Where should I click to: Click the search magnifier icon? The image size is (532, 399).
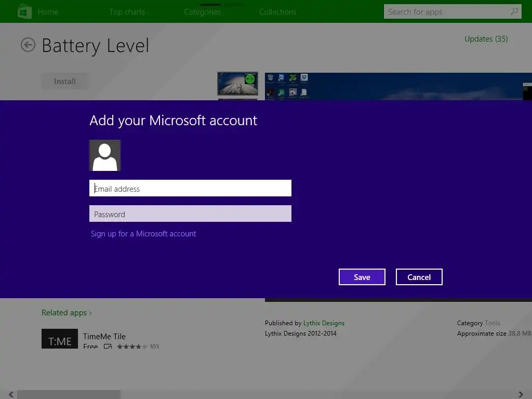[x=514, y=11]
